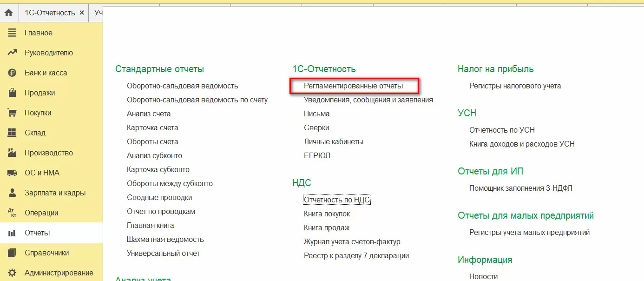Open Регламентированные отчеты
The height and width of the screenshot is (281, 644).
tap(354, 86)
